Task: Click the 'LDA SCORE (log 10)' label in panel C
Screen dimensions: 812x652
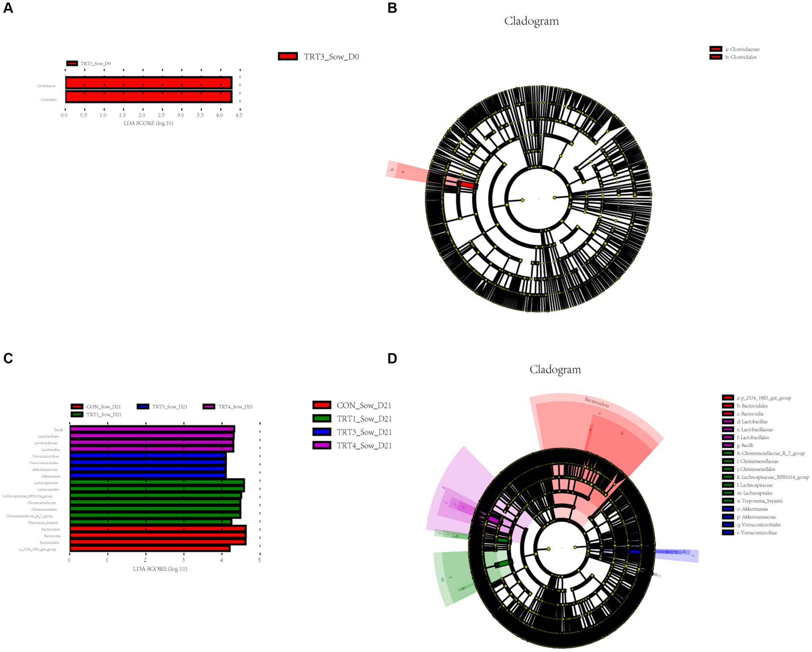Action: pos(160,568)
